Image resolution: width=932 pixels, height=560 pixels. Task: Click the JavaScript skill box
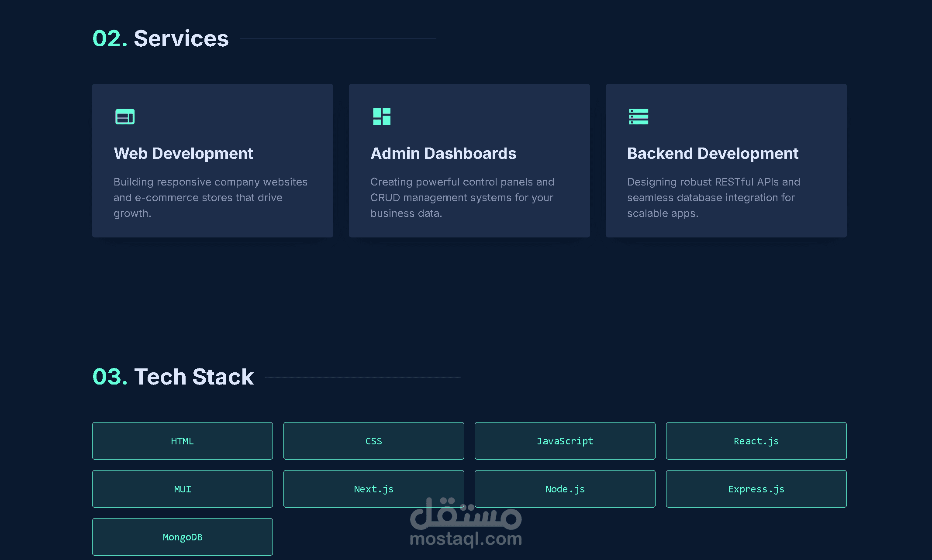tap(565, 441)
